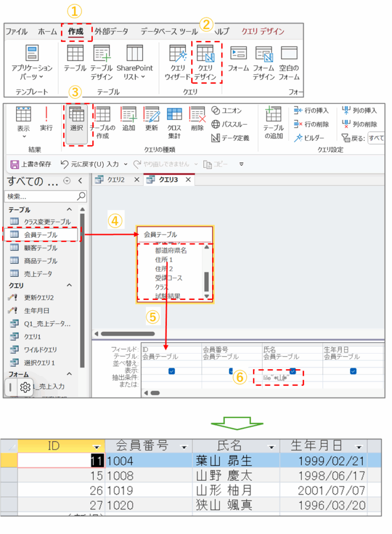
Task: Click the horizontal scrollbar in design pane
Action: pos(127,334)
